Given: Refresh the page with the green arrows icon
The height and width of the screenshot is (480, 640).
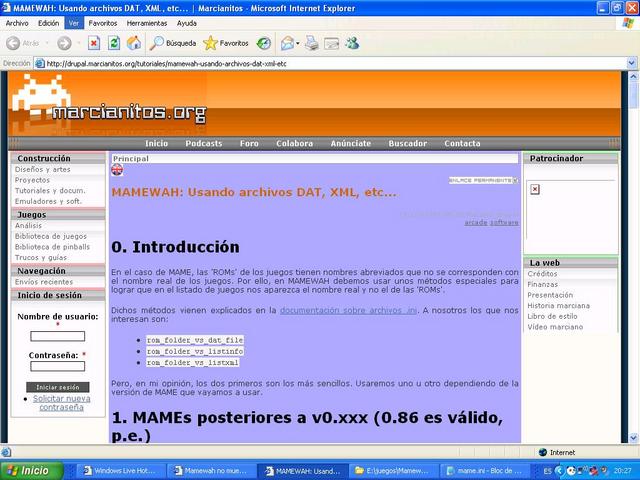Looking at the screenshot, I should pos(114,43).
